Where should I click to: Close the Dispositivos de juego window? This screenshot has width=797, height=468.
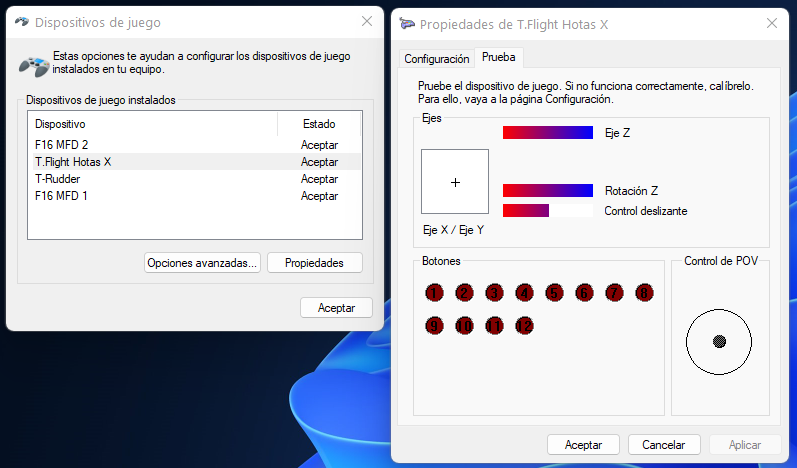click(367, 21)
